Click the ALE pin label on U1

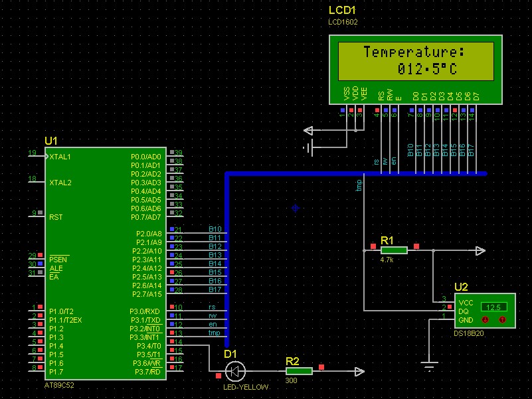(56, 268)
